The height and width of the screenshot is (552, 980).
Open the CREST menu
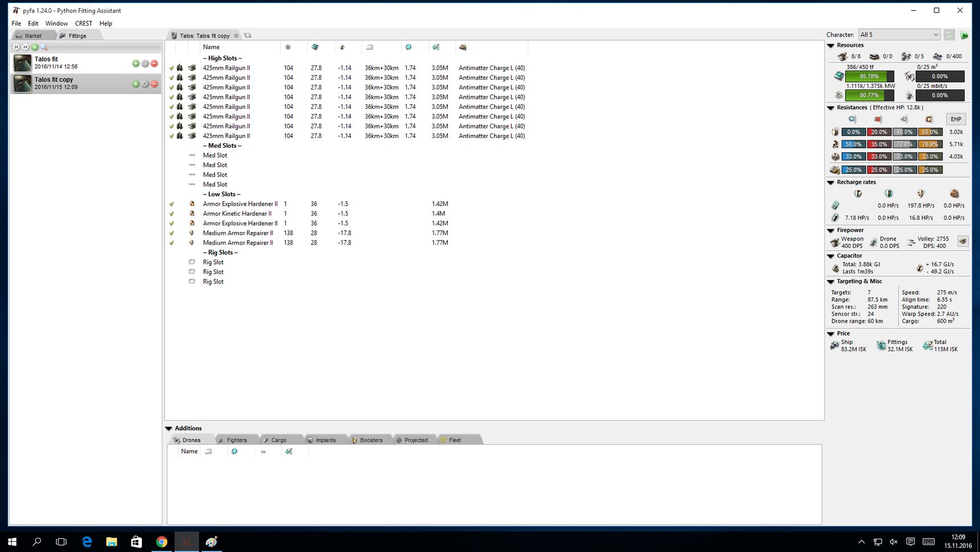(83, 23)
